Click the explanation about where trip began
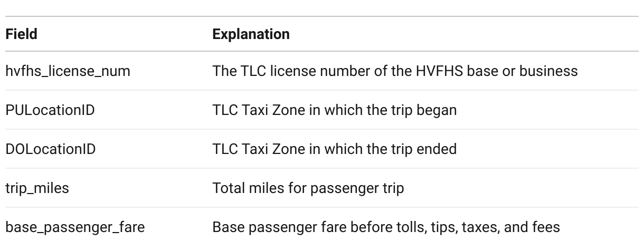 [x=334, y=110]
